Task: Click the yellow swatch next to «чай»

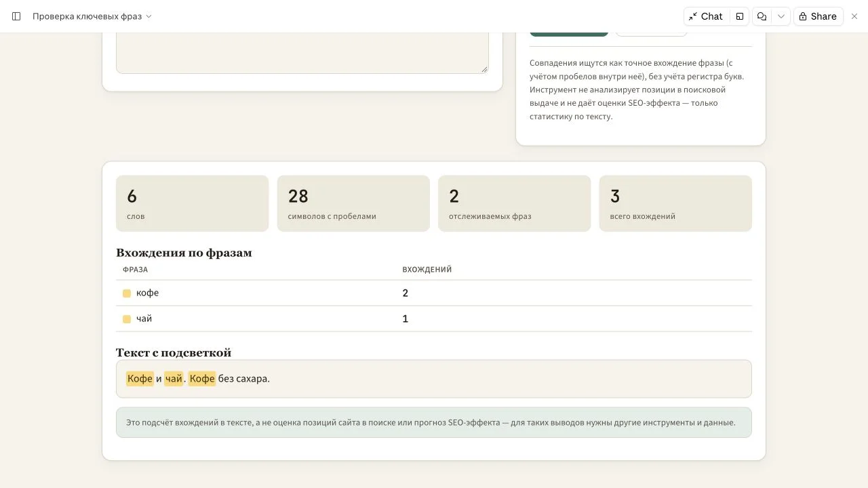Action: pyautogui.click(x=127, y=319)
